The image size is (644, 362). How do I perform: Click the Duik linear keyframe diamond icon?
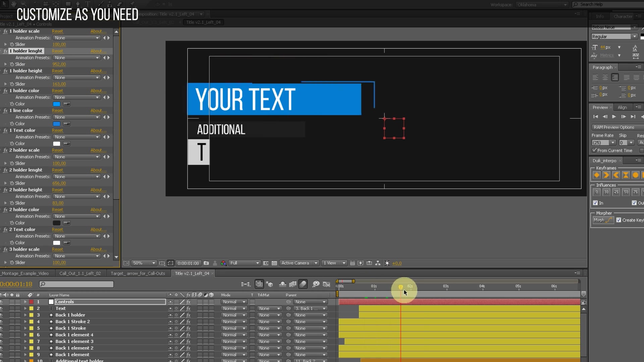tap(597, 175)
